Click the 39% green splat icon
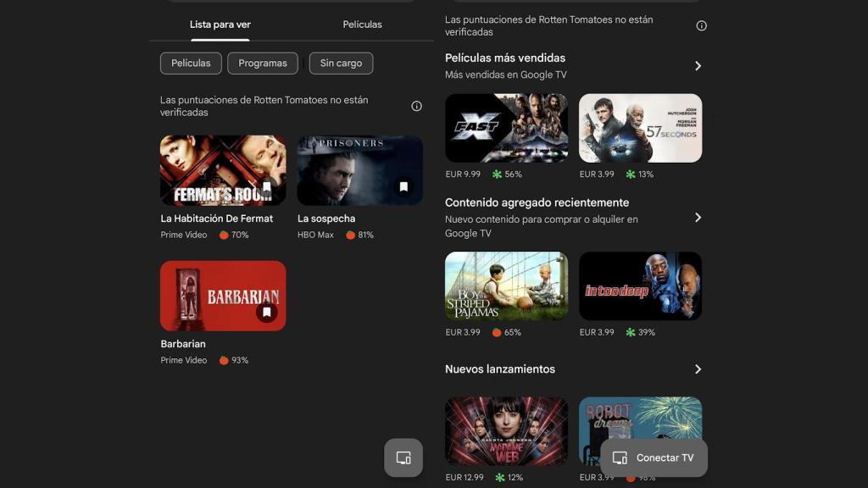 (631, 332)
